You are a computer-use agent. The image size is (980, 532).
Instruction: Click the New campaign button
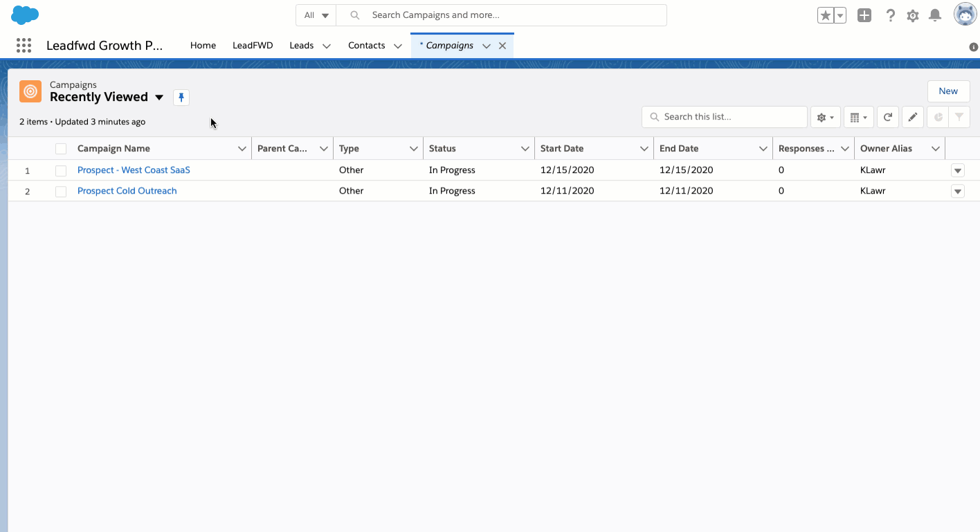click(x=948, y=91)
